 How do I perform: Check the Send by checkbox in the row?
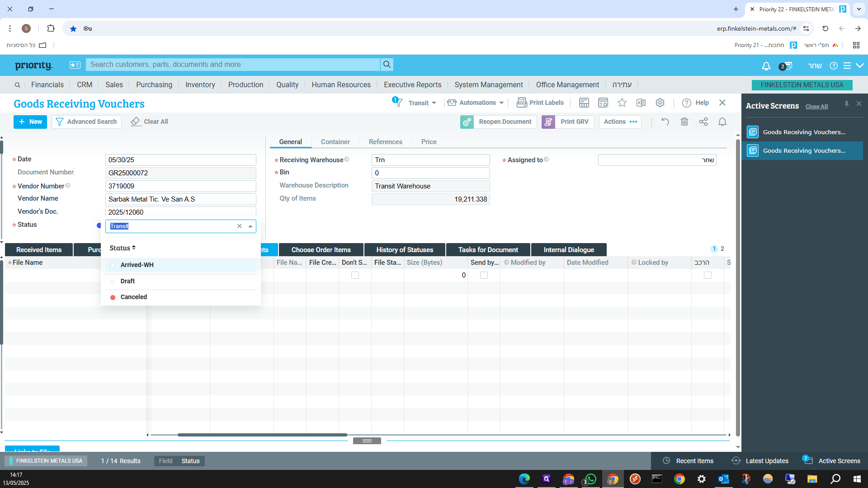(x=484, y=275)
